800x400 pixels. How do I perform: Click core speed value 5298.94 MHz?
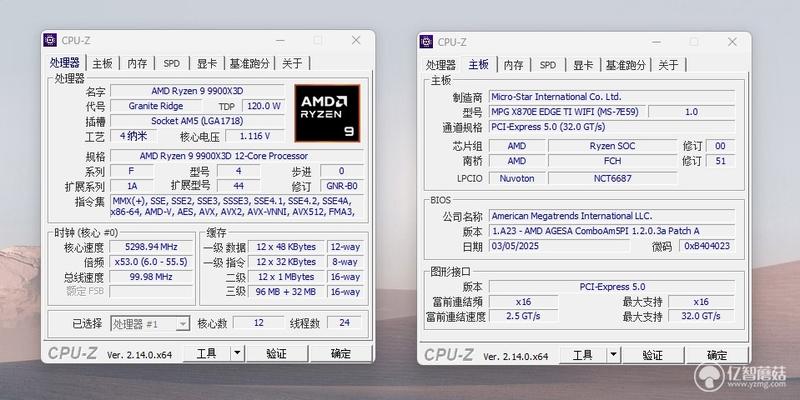(x=151, y=247)
